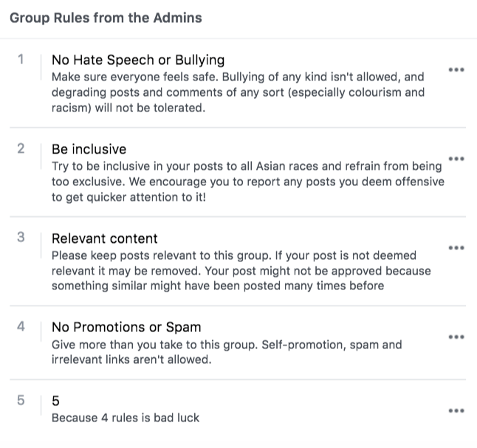Open options menu for No Hate Speech rule
The width and height of the screenshot is (477, 448).
(456, 69)
